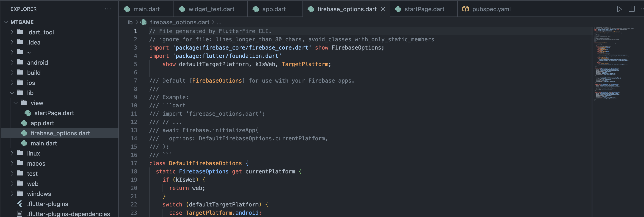This screenshot has width=644, height=217.
Task: Switch to the pubspec.yaml tab
Action: [x=491, y=9]
